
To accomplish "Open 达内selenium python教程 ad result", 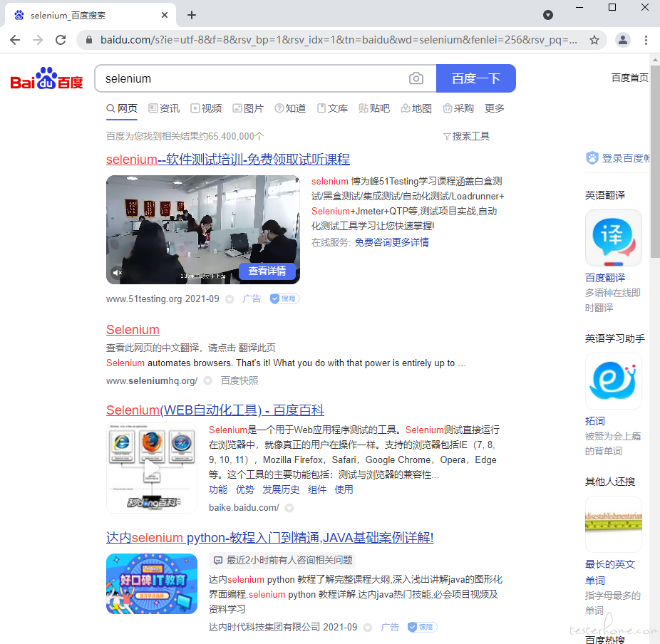I will (270, 538).
